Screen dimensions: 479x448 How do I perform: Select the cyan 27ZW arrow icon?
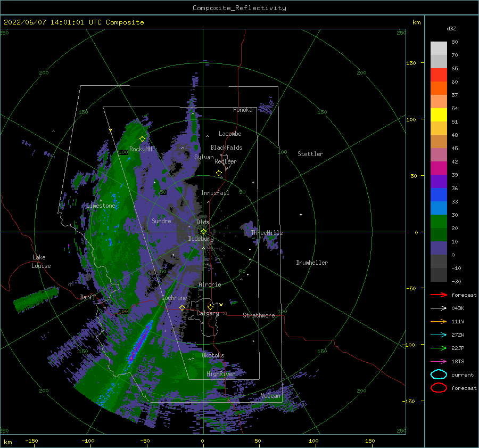tap(439, 335)
